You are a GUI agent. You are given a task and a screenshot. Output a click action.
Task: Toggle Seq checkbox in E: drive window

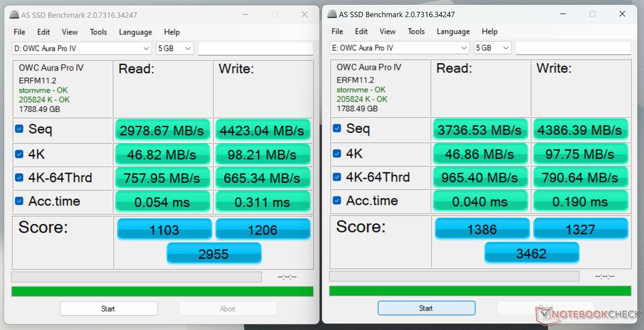point(337,128)
